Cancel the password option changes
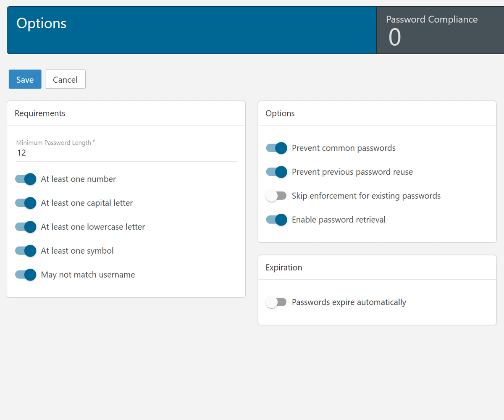This screenshot has height=420, width=504. pyautogui.click(x=65, y=79)
